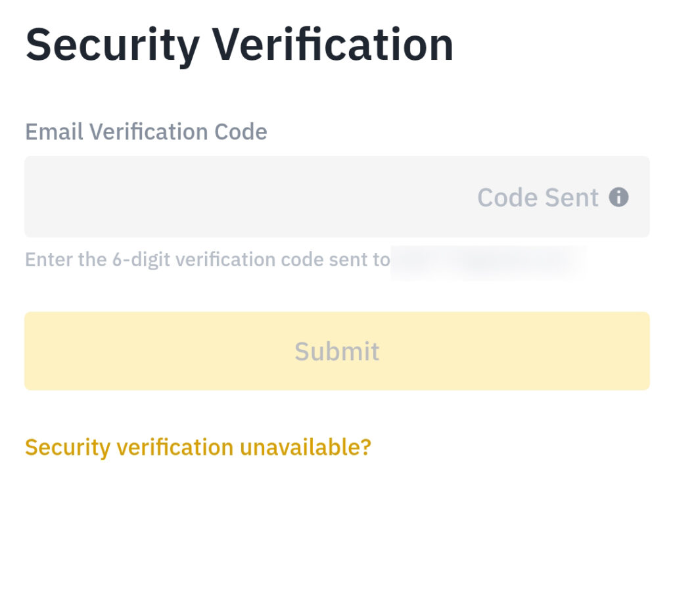
Task: Click the Code Sent status text
Action: pos(538,197)
